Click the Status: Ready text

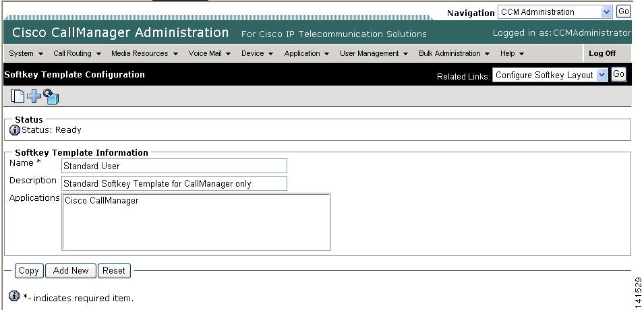pos(51,130)
